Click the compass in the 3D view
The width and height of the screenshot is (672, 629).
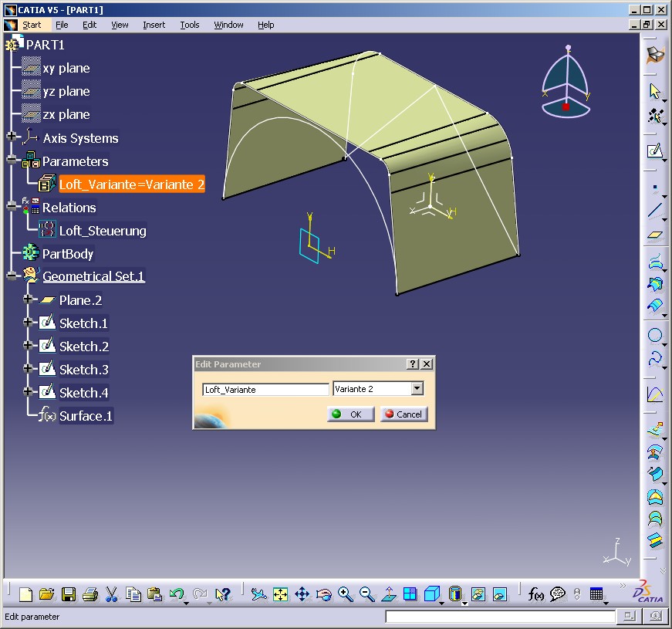566,82
